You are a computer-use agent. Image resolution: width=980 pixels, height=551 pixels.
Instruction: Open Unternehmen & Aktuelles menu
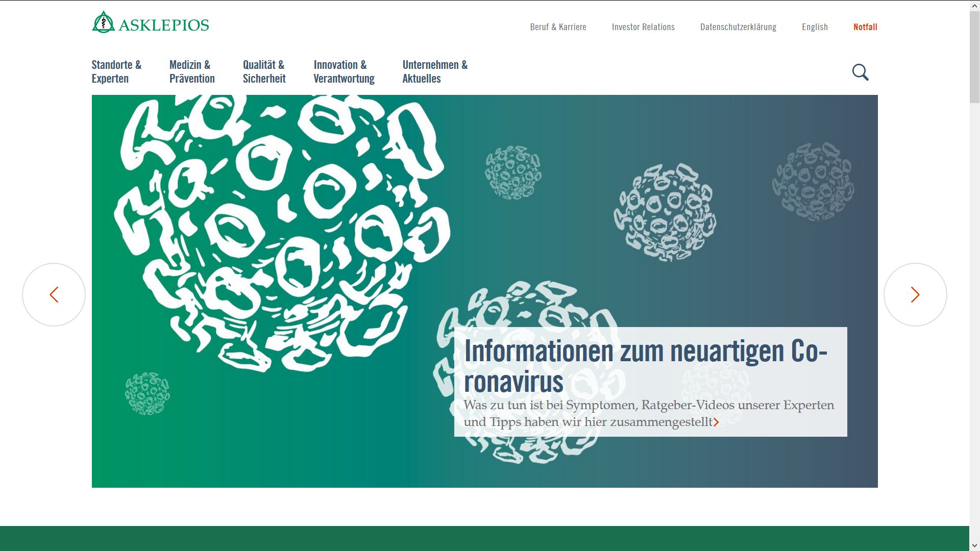[435, 71]
